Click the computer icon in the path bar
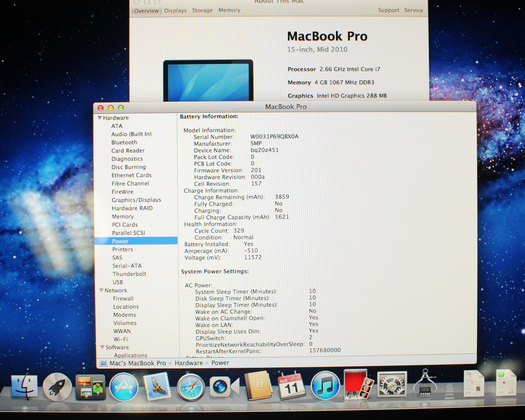525x420 pixels. click(103, 363)
